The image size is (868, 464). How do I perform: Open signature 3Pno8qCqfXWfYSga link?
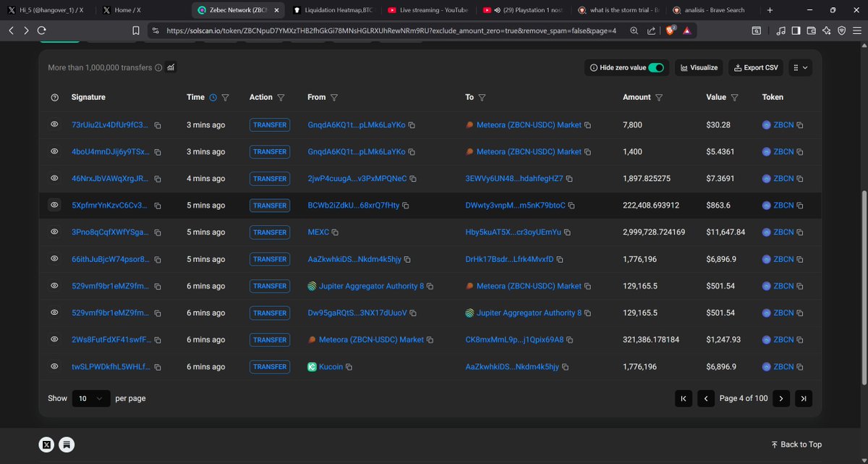pos(111,232)
